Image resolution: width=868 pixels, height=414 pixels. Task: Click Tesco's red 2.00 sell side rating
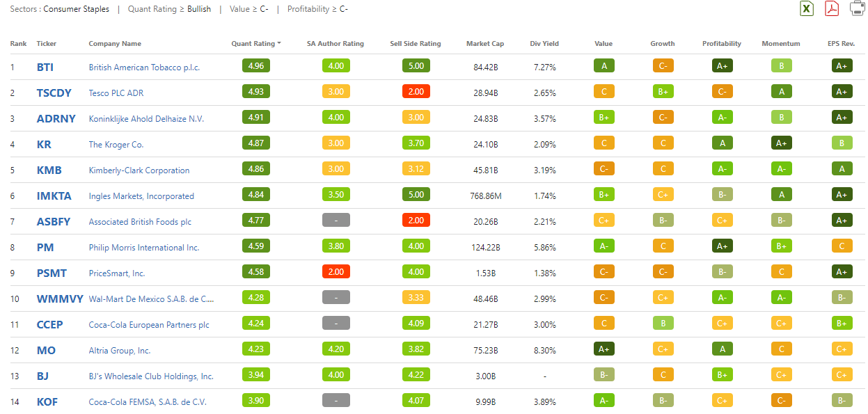coord(416,93)
